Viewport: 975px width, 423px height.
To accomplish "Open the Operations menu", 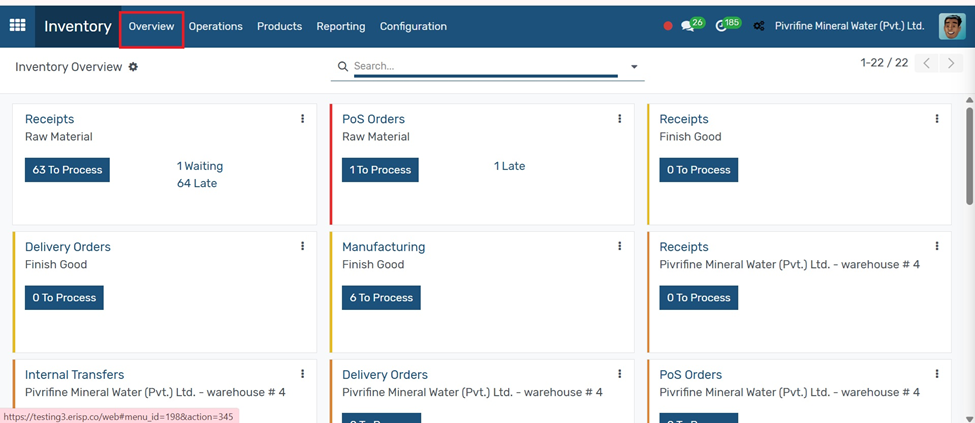I will tap(216, 26).
